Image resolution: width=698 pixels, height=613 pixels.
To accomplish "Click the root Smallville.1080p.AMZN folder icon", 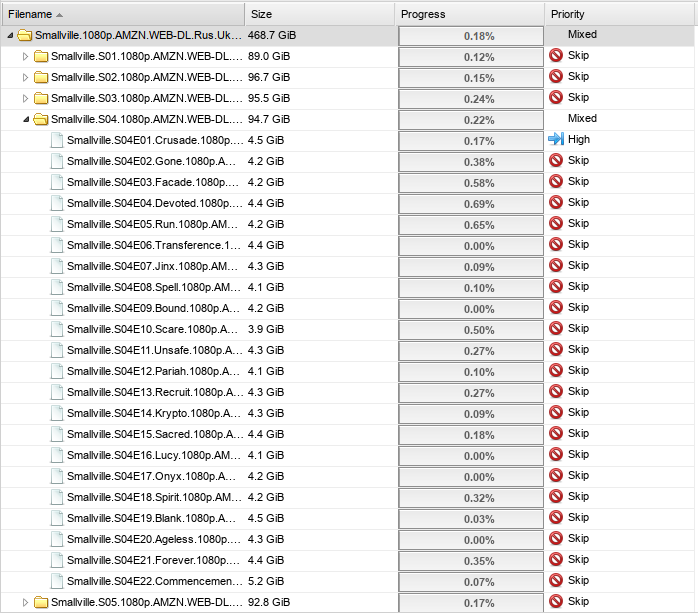I will click(25, 35).
